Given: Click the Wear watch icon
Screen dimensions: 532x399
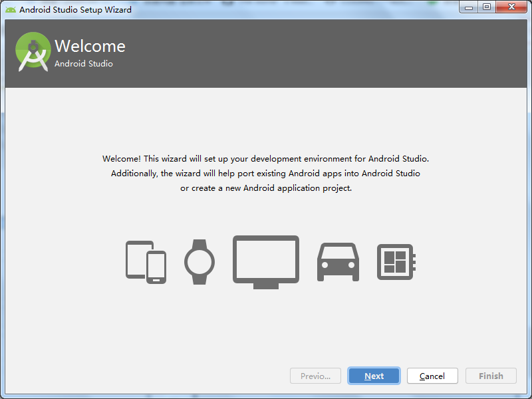Looking at the screenshot, I should [199, 262].
